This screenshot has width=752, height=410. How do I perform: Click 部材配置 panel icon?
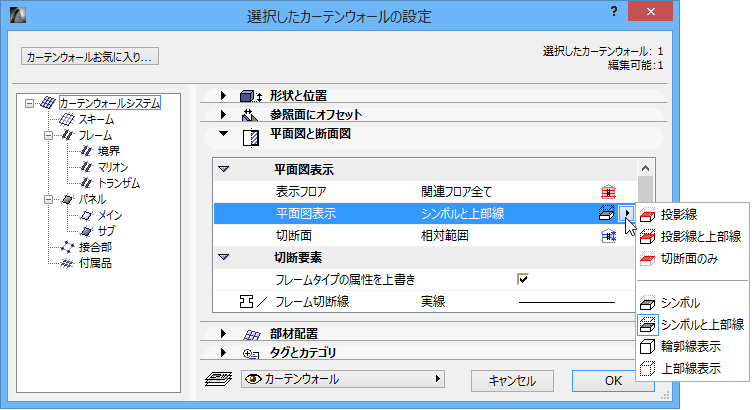pyautogui.click(x=251, y=334)
